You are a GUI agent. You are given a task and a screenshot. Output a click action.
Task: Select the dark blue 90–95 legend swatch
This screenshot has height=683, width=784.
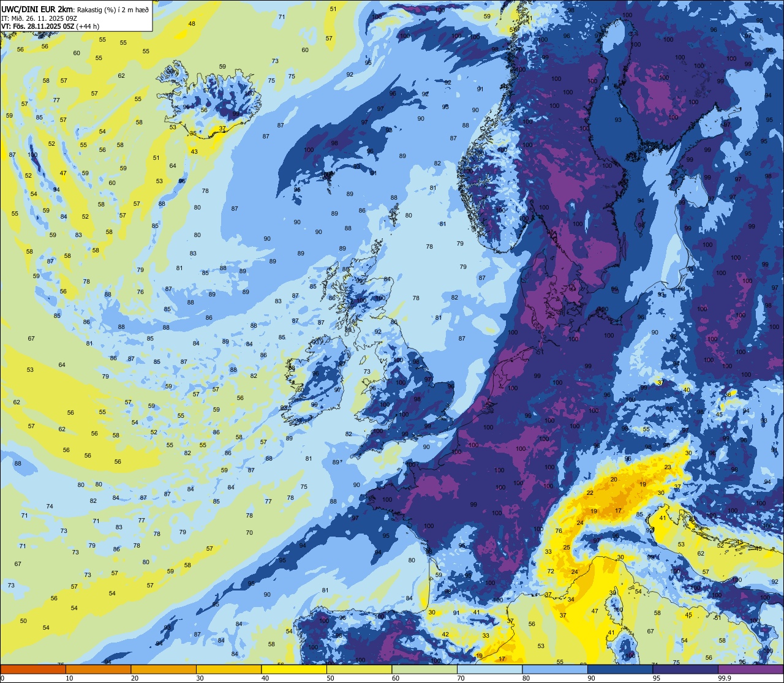pyautogui.click(x=620, y=669)
